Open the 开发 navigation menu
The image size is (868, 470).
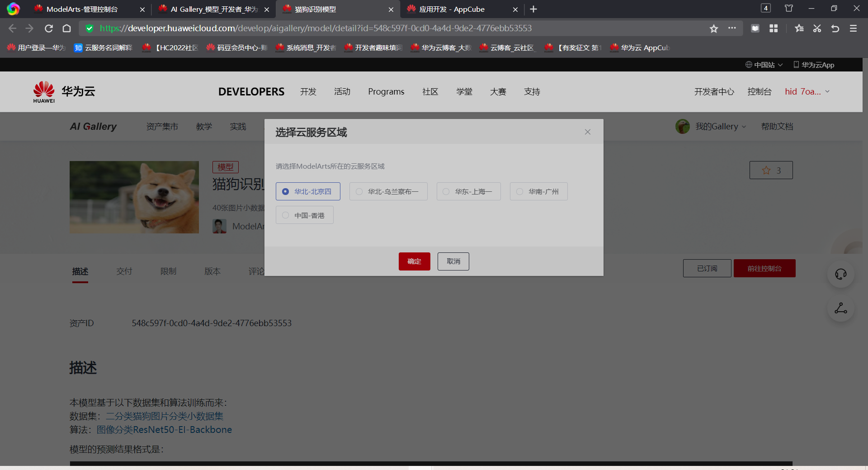[308, 92]
